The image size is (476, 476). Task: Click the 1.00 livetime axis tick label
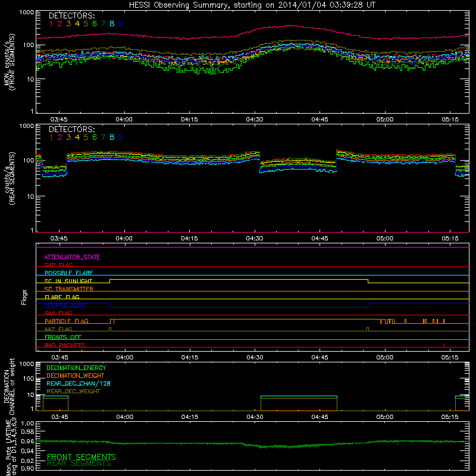(27, 424)
